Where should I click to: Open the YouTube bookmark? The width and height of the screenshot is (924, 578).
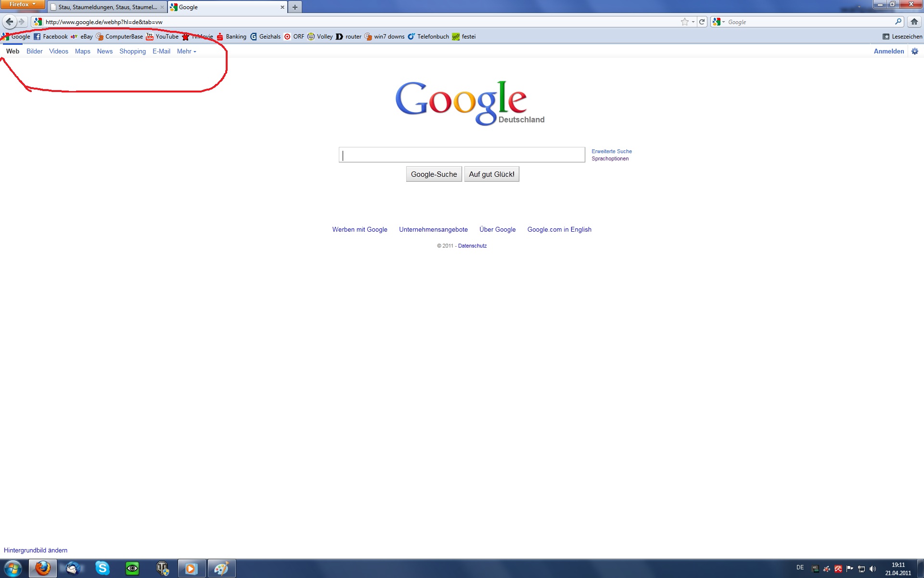coord(162,37)
